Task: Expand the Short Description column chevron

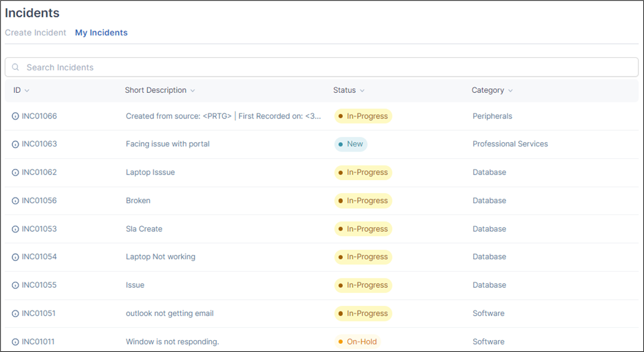Action: pyautogui.click(x=193, y=91)
